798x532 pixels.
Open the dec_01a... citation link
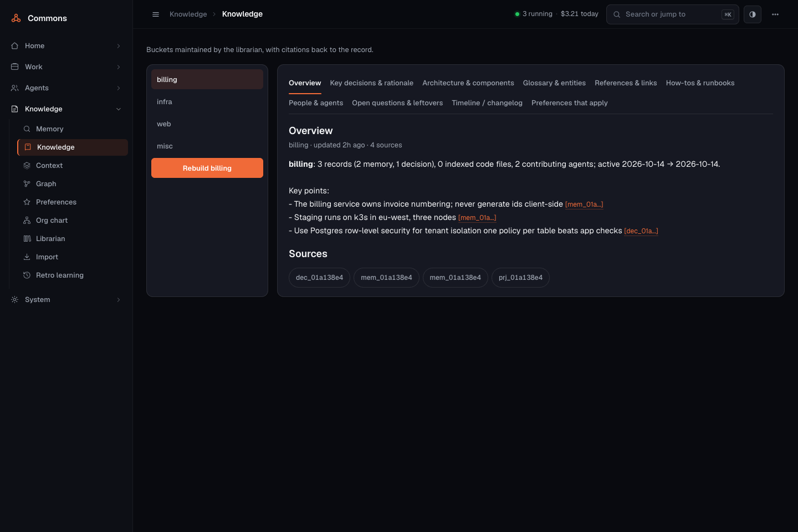(641, 231)
